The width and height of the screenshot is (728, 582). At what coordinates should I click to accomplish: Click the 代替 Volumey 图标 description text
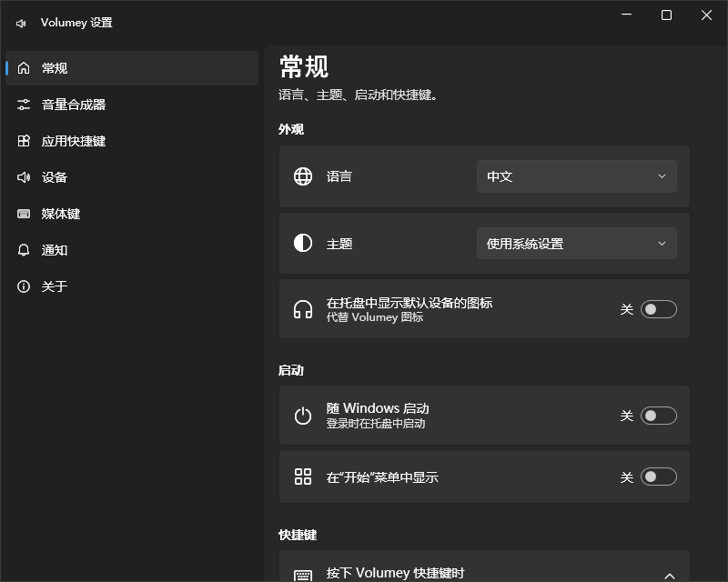click(375, 317)
